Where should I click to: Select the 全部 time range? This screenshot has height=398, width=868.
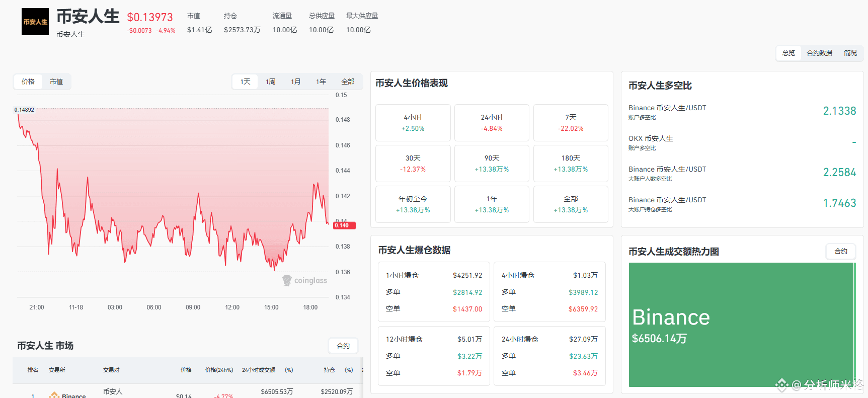coord(348,82)
